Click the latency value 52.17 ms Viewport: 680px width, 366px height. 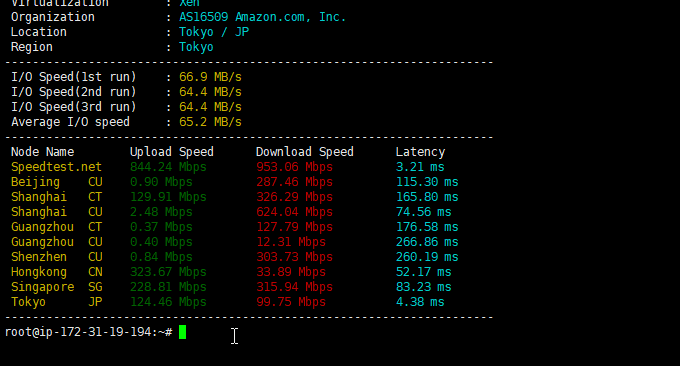click(423, 272)
